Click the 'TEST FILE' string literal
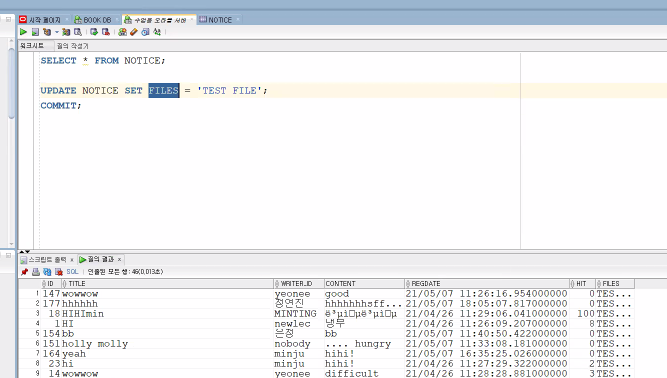The image size is (667, 378). pyautogui.click(x=230, y=91)
